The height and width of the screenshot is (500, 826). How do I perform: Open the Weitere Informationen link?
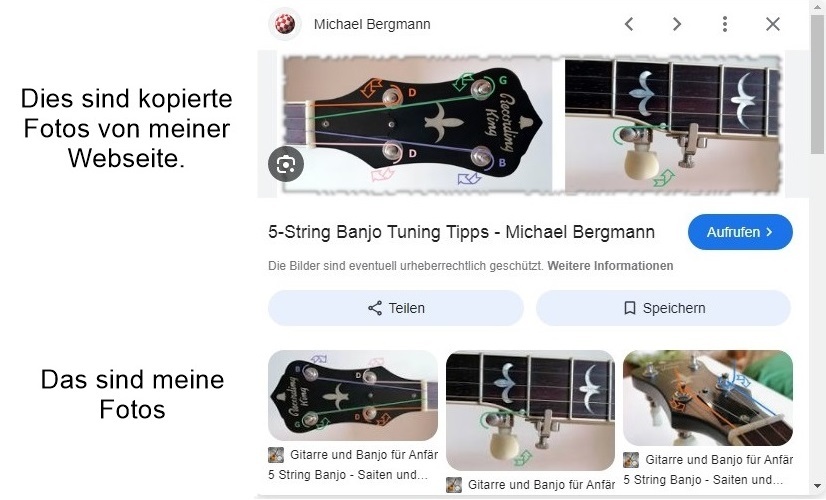pyautogui.click(x=610, y=266)
